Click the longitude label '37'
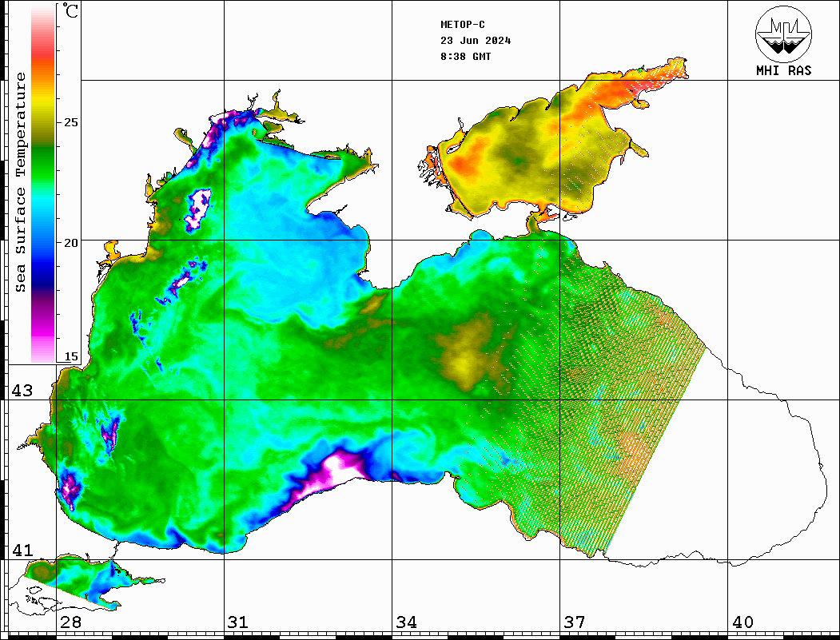 point(575,622)
